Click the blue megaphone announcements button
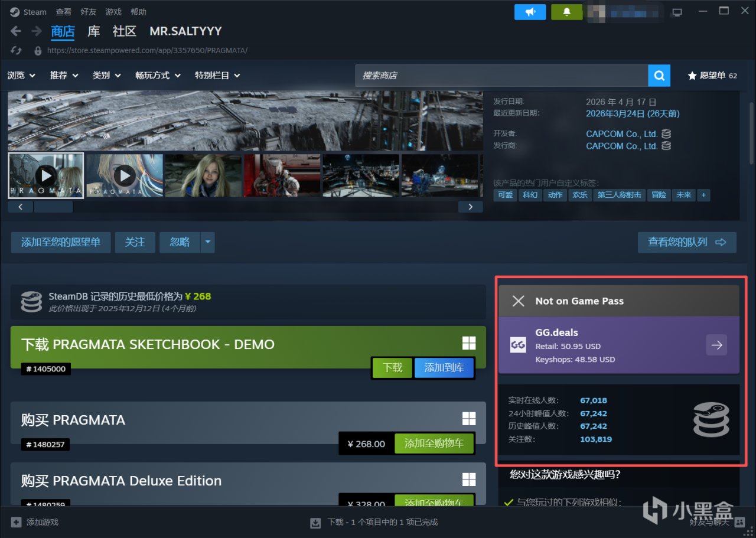The height and width of the screenshot is (538, 756). 530,12
